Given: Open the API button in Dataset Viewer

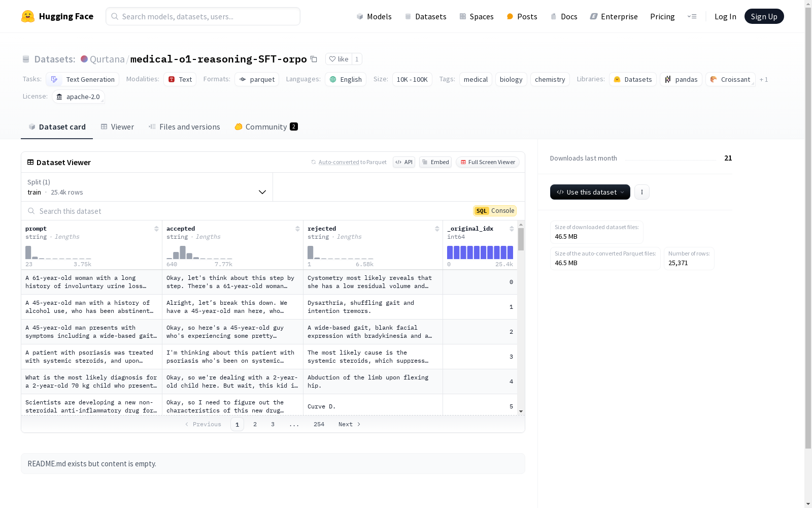Looking at the screenshot, I should click(404, 162).
